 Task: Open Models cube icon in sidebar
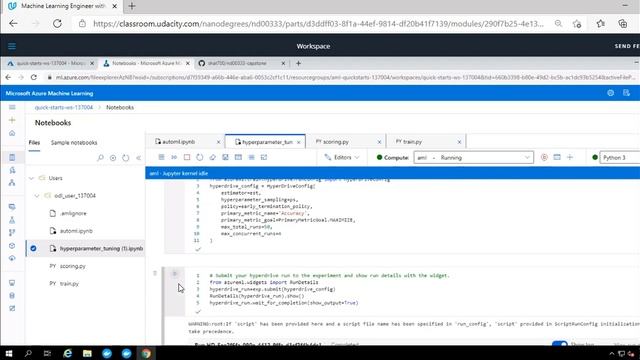(12, 246)
